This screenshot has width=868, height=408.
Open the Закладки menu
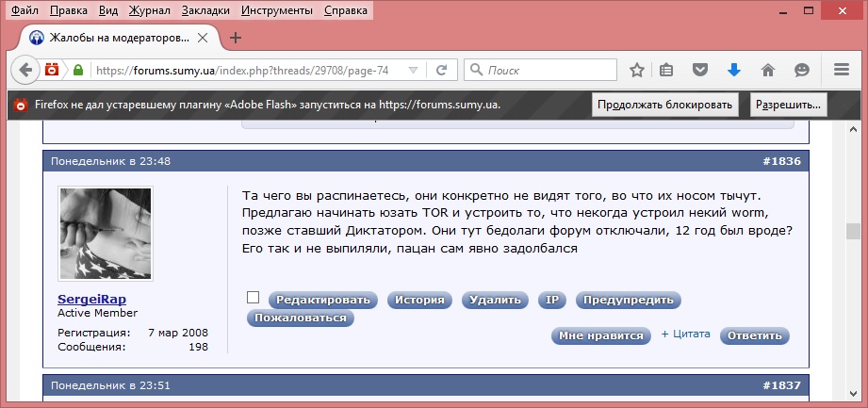click(207, 11)
